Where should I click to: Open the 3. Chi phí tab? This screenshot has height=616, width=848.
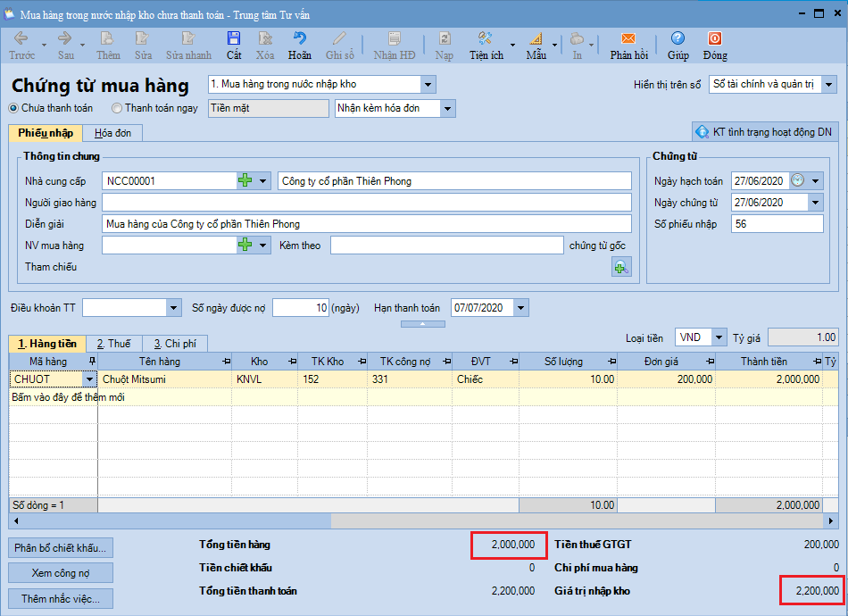click(175, 344)
